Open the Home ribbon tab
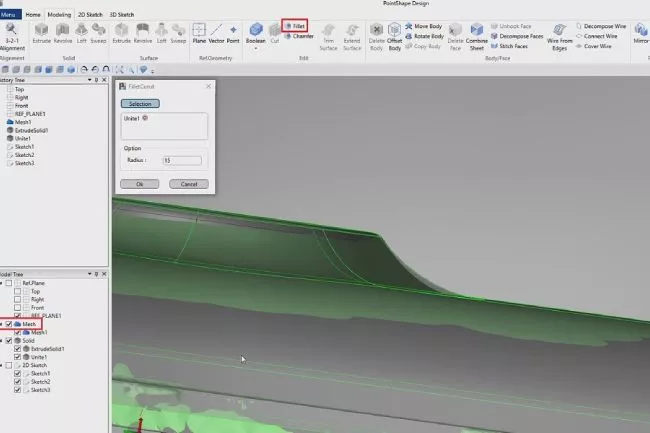Screen dimensions: 650x433 click(x=33, y=15)
